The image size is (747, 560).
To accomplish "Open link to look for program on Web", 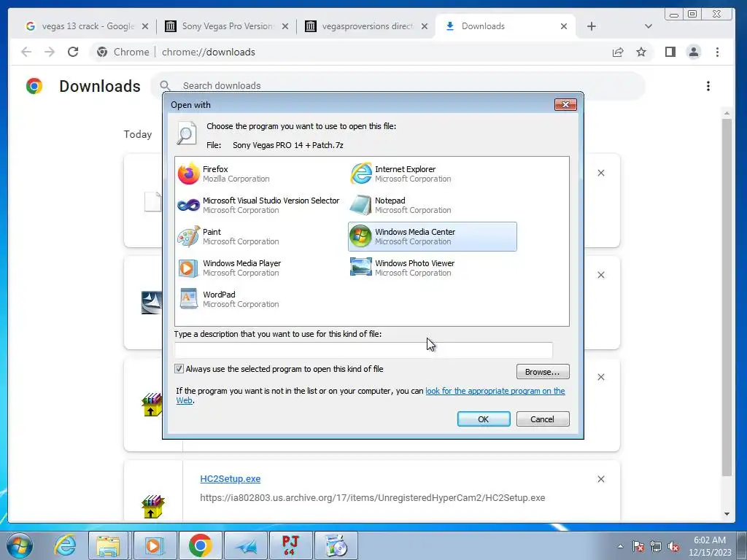I will pos(495,391).
